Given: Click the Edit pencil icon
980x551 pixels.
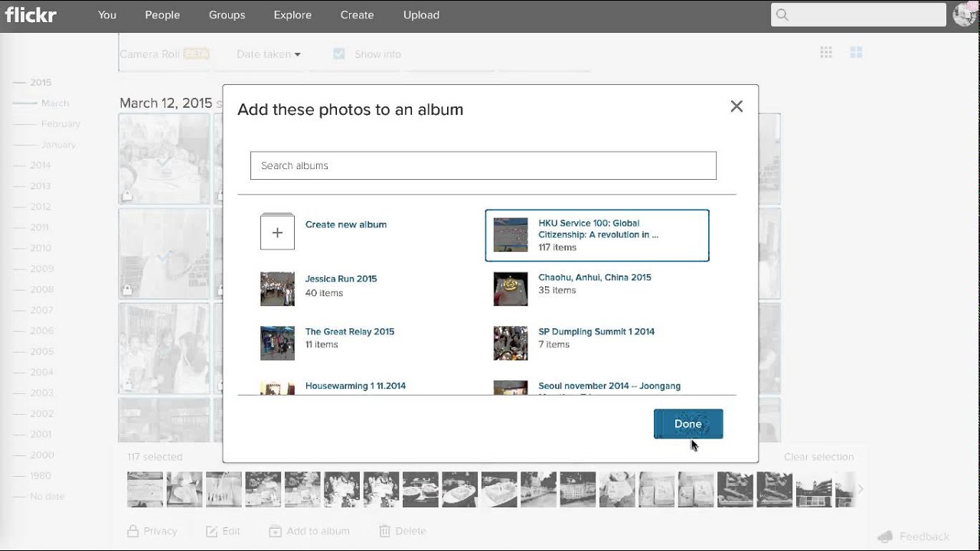Looking at the screenshot, I should pyautogui.click(x=212, y=531).
